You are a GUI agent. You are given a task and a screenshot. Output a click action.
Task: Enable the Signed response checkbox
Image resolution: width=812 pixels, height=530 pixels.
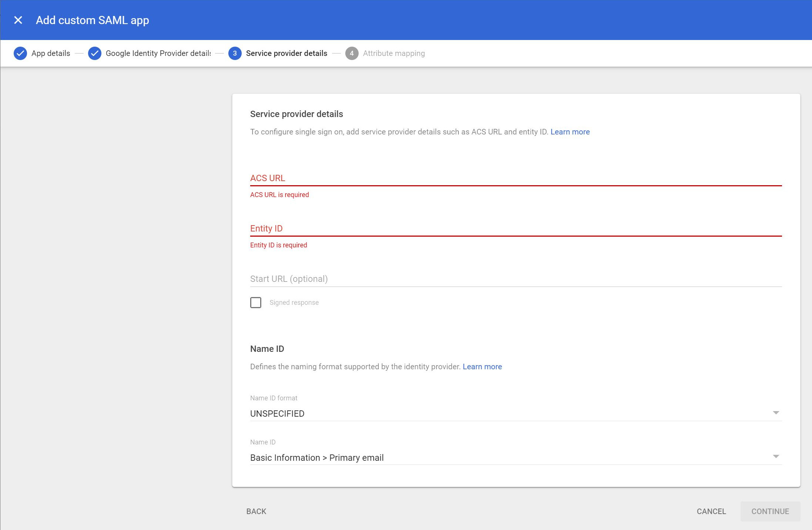point(256,303)
